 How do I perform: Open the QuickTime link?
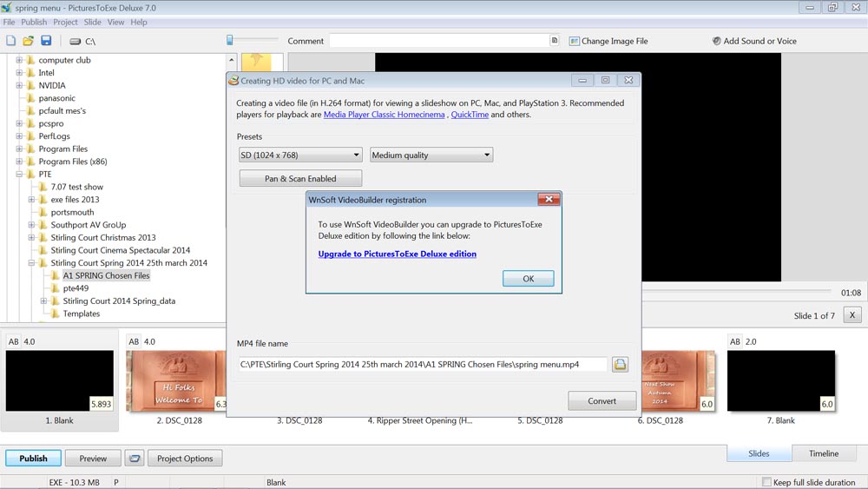click(x=470, y=115)
